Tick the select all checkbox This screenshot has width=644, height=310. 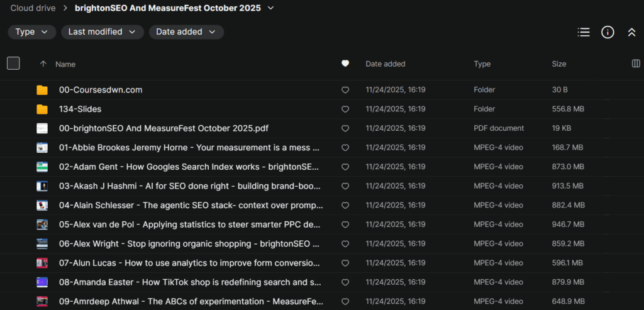coord(13,63)
